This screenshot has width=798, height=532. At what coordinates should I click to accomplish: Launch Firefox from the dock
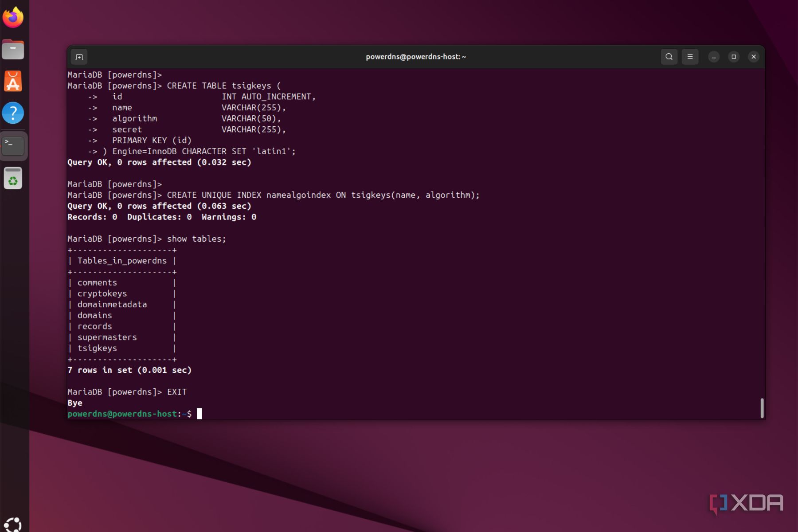13,18
